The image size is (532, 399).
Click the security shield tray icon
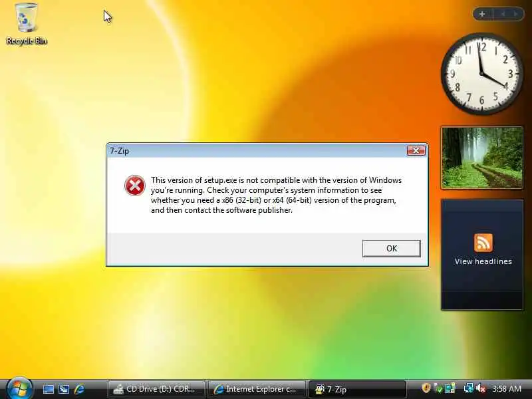coord(426,388)
